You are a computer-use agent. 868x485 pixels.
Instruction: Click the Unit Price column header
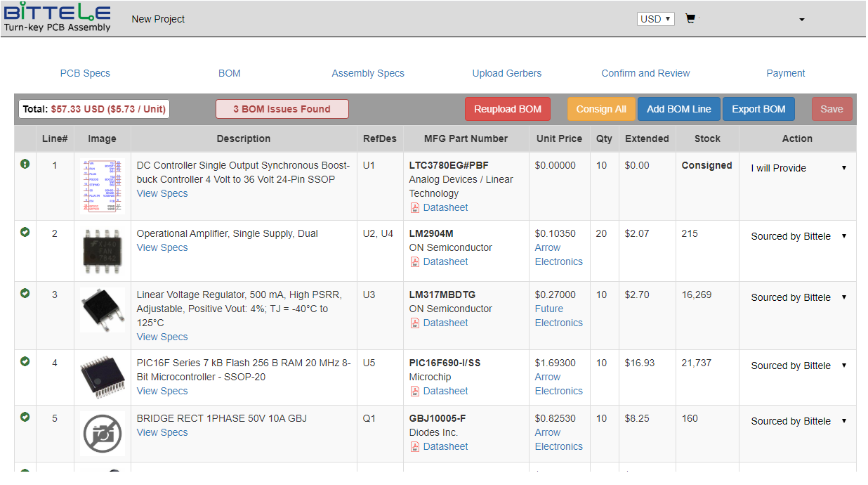point(559,138)
